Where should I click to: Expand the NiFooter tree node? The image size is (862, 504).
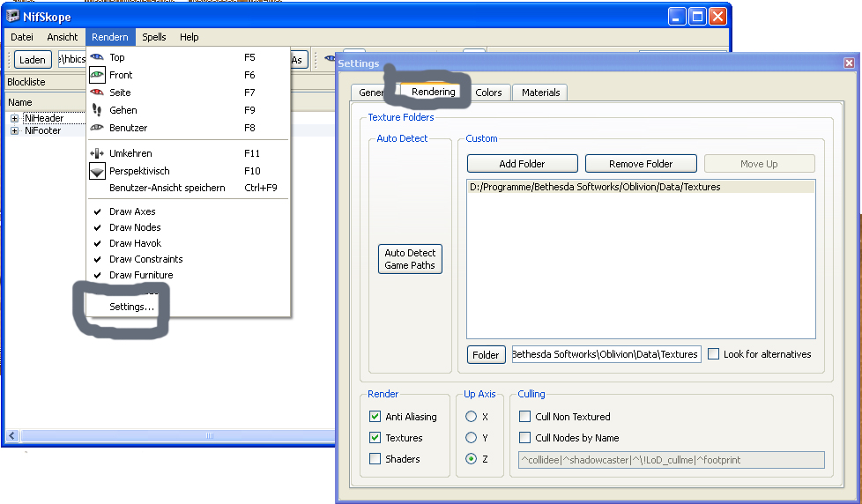click(x=15, y=131)
